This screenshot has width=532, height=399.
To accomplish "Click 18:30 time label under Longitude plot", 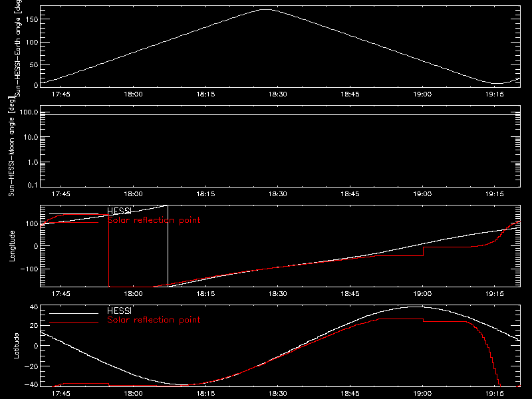I will click(277, 293).
